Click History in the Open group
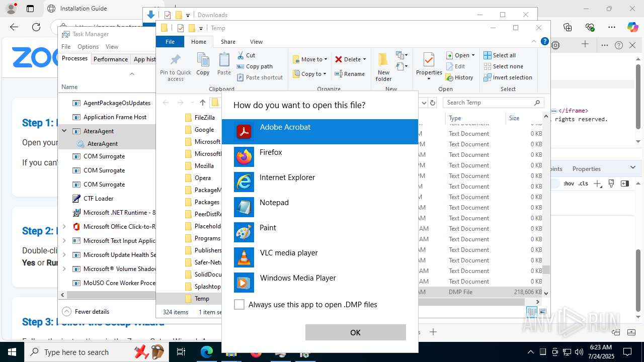 459,77
